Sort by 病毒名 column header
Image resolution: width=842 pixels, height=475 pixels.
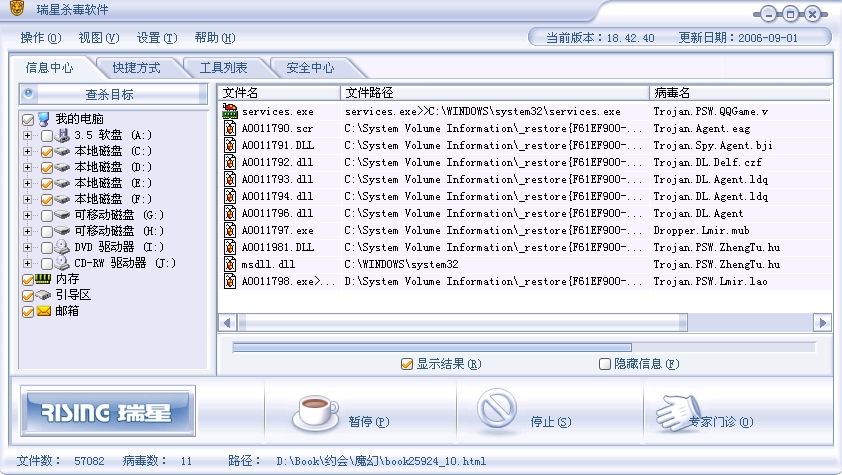click(x=739, y=93)
